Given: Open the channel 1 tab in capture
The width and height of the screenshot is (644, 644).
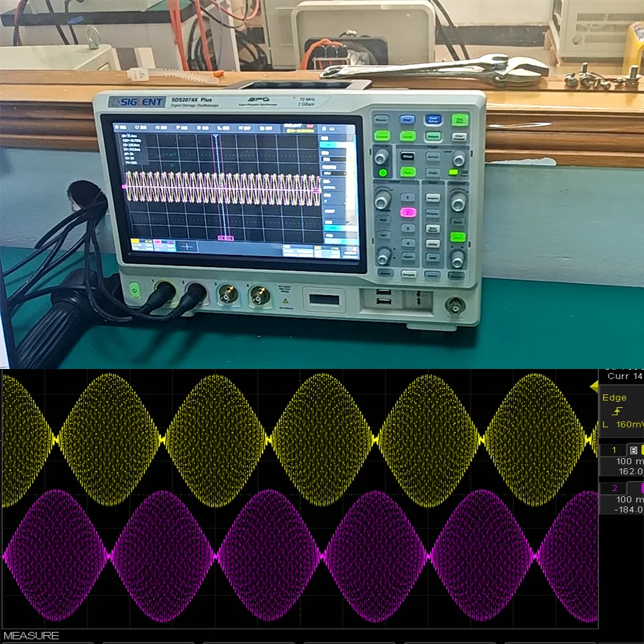Looking at the screenshot, I should pos(614,450).
